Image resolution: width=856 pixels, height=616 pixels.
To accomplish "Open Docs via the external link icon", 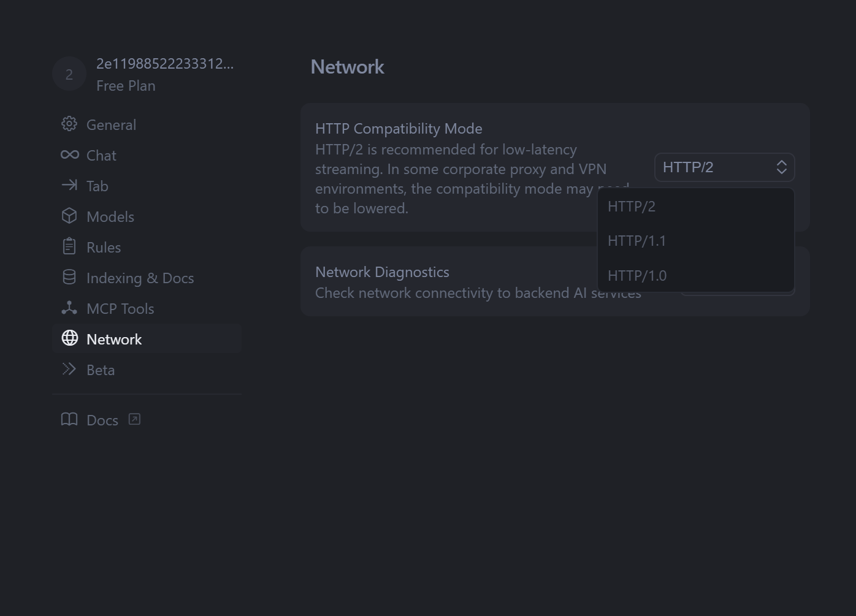I will pyautogui.click(x=134, y=419).
